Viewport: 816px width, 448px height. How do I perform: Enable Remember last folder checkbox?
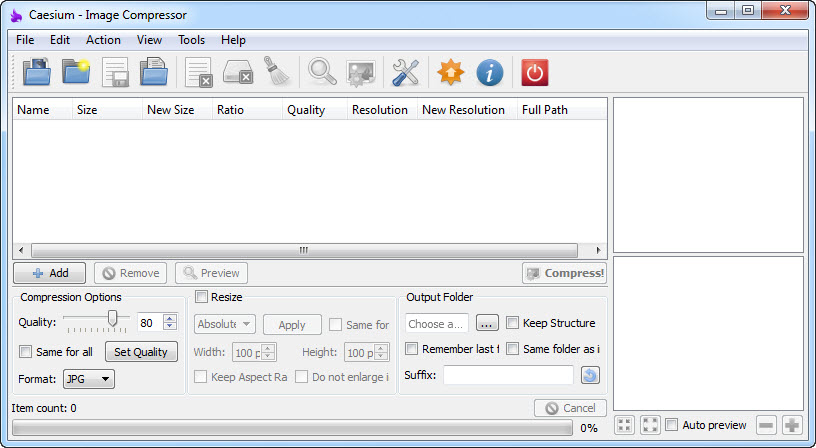(412, 349)
